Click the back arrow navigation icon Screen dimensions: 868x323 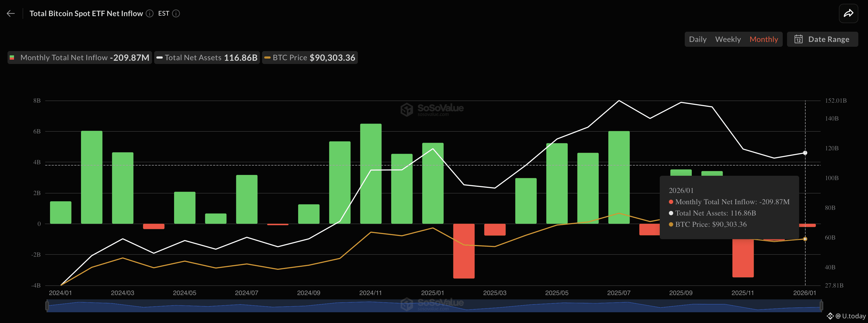tap(11, 13)
